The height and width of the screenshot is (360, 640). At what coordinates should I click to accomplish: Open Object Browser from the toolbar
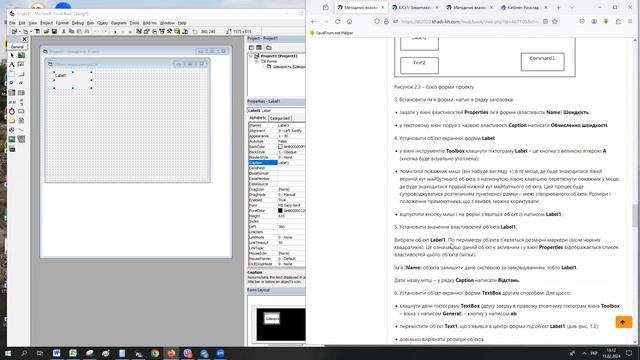(162, 31)
